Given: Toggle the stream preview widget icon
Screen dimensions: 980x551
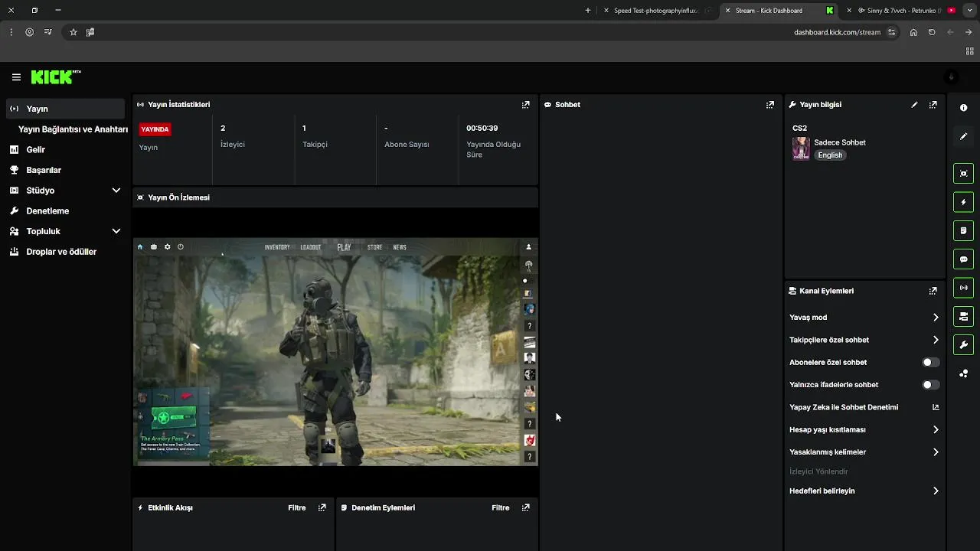Looking at the screenshot, I should pyautogui.click(x=964, y=173).
